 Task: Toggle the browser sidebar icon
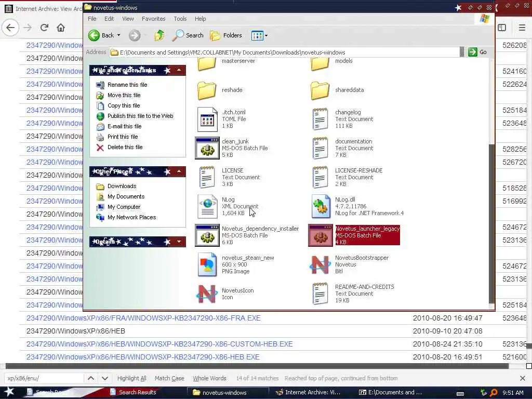coord(502,28)
